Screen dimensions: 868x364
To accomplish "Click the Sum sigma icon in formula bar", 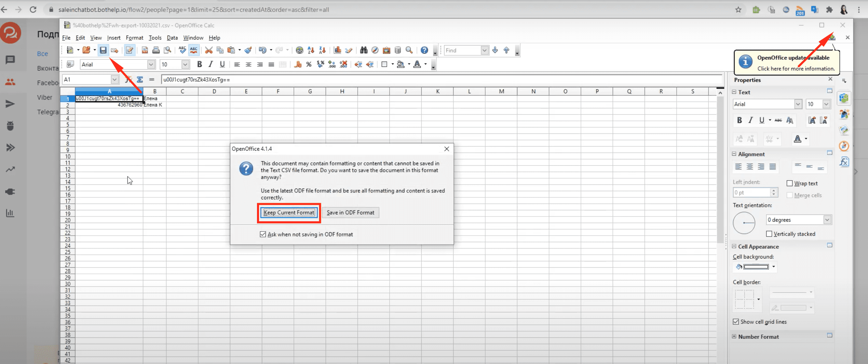I will [140, 80].
